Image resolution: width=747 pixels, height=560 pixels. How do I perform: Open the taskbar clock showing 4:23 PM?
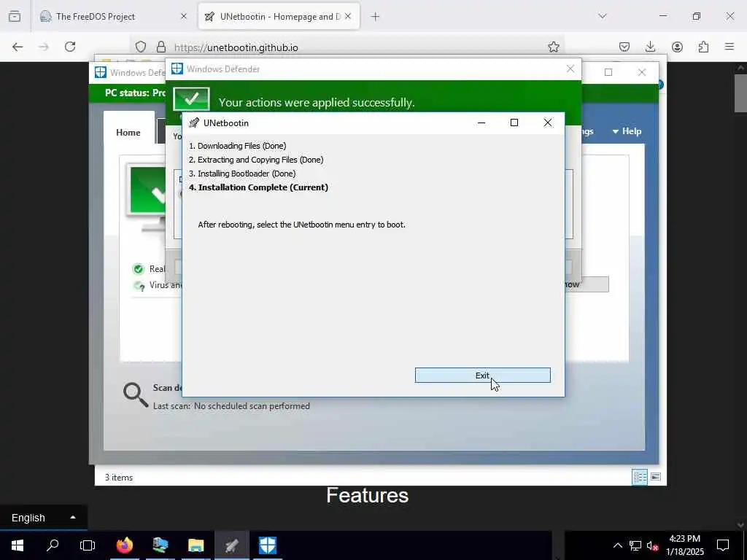[684, 545]
